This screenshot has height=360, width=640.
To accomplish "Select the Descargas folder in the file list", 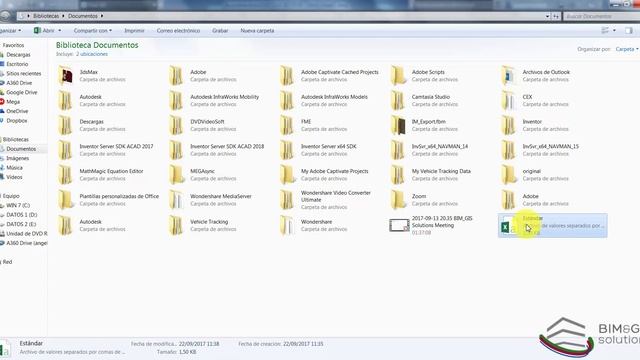I will point(92,125).
